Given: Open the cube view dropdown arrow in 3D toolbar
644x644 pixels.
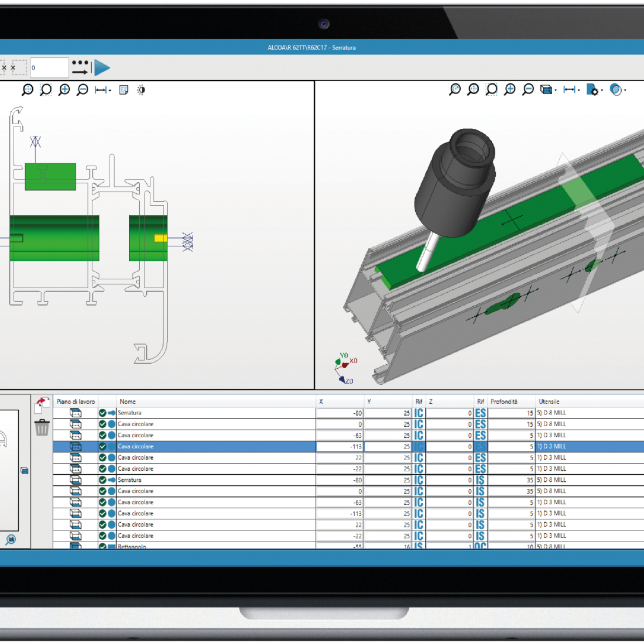Looking at the screenshot, I should click(x=555, y=91).
